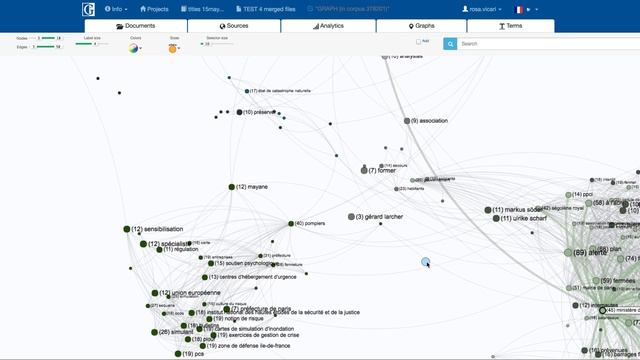Adjust the Label size slider
Screen dimensions: 640x360
pyautogui.click(x=92, y=44)
